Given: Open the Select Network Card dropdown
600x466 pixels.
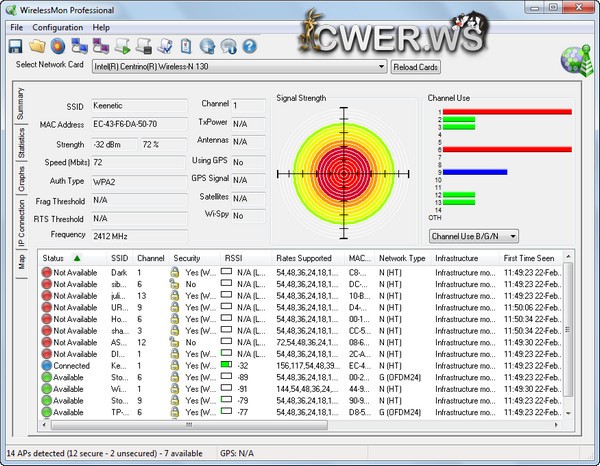Looking at the screenshot, I should (x=381, y=67).
